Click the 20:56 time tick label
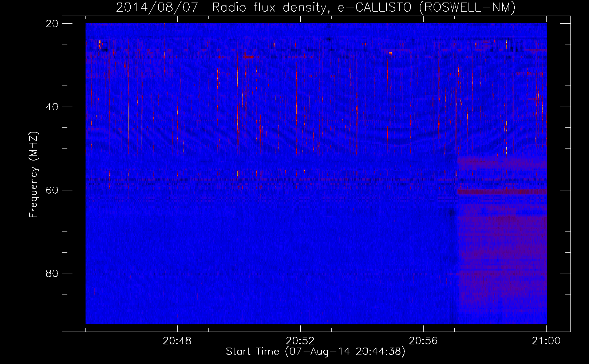The width and height of the screenshot is (589, 364). click(423, 341)
